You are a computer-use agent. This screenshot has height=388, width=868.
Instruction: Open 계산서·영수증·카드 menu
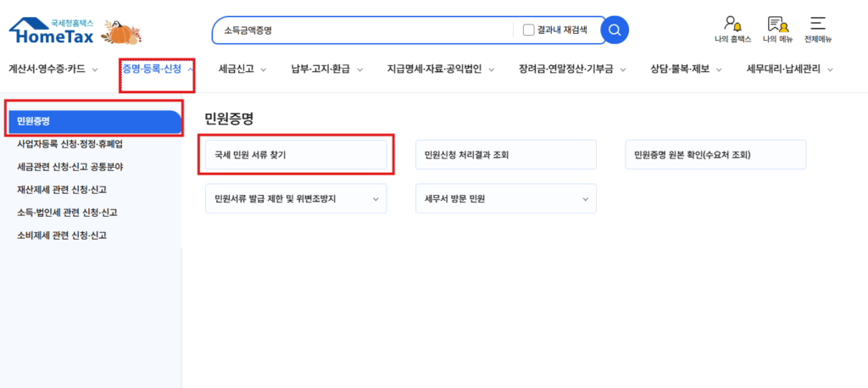click(x=53, y=69)
